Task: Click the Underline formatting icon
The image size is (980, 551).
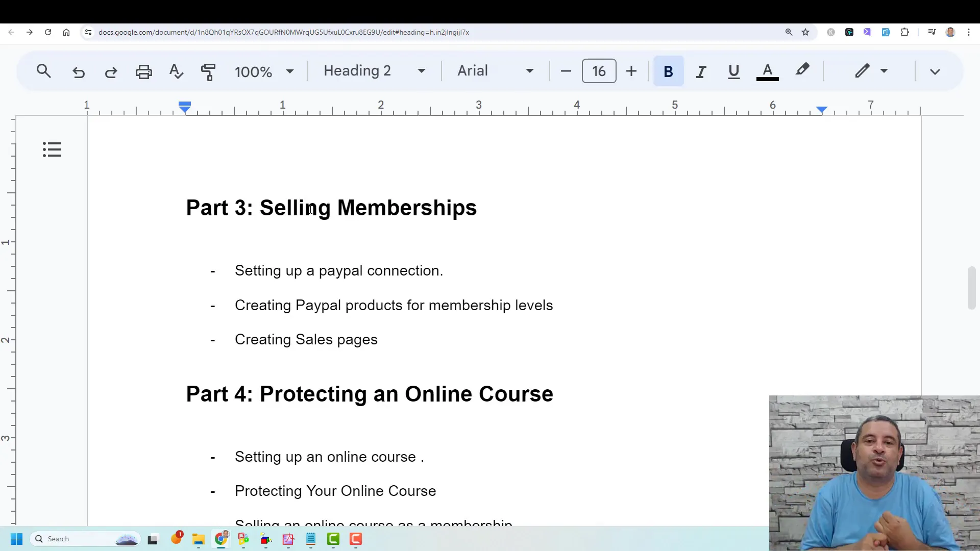Action: (733, 70)
